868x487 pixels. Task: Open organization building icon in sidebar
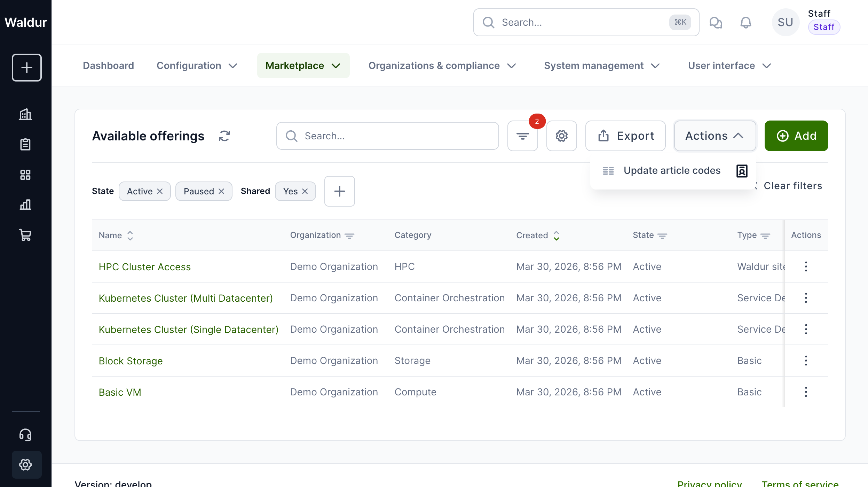[x=25, y=114]
